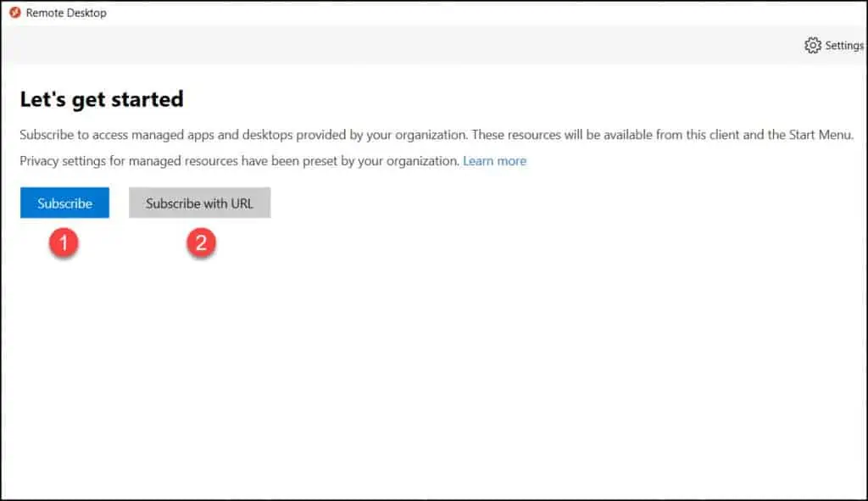Click the Let's get started heading

[x=102, y=100]
